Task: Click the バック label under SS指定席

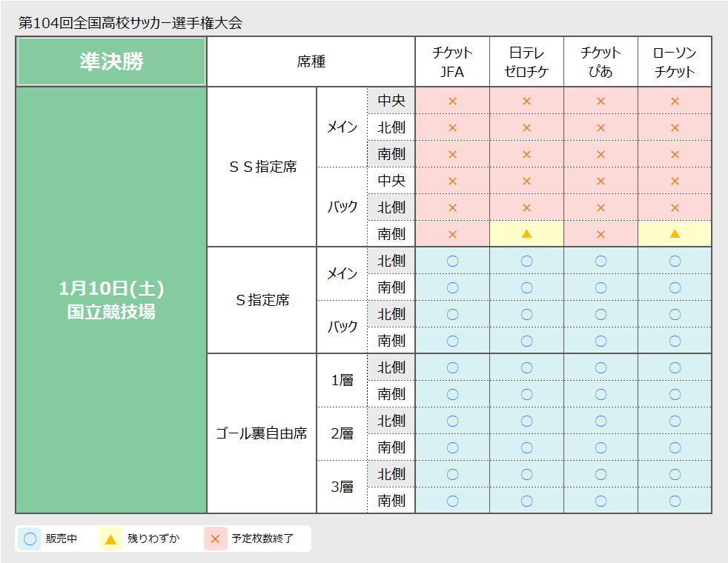Action: (x=343, y=207)
